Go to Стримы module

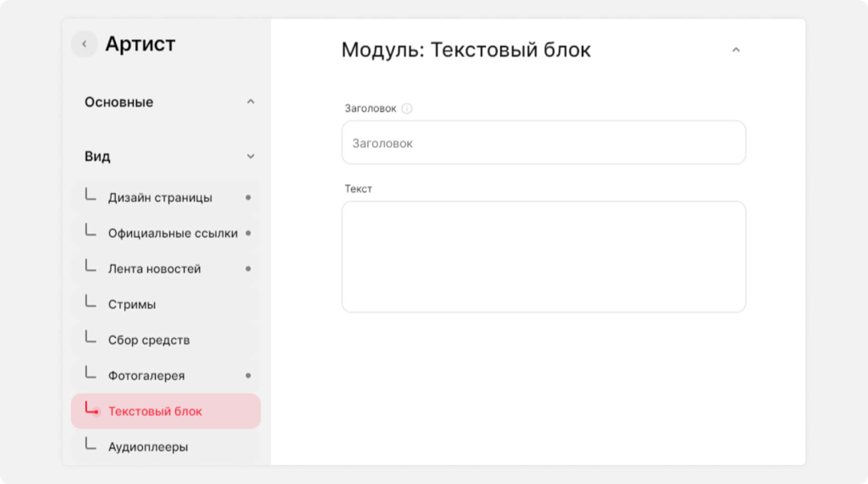point(132,305)
